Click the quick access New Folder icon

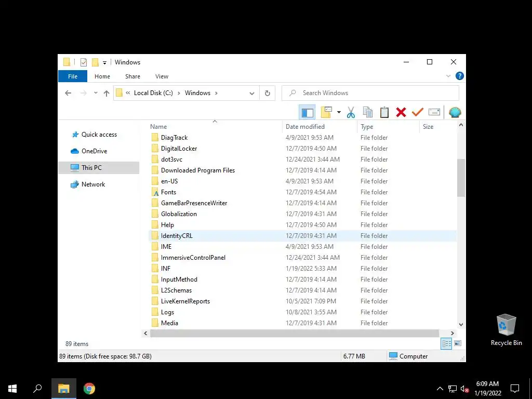(96, 62)
